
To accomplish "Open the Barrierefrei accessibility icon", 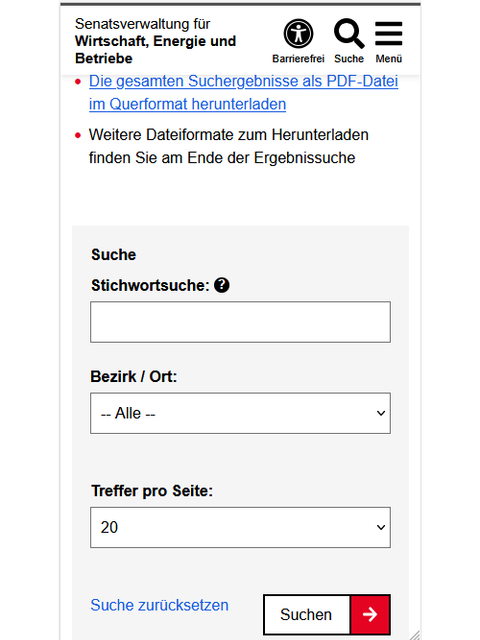I will [298, 33].
